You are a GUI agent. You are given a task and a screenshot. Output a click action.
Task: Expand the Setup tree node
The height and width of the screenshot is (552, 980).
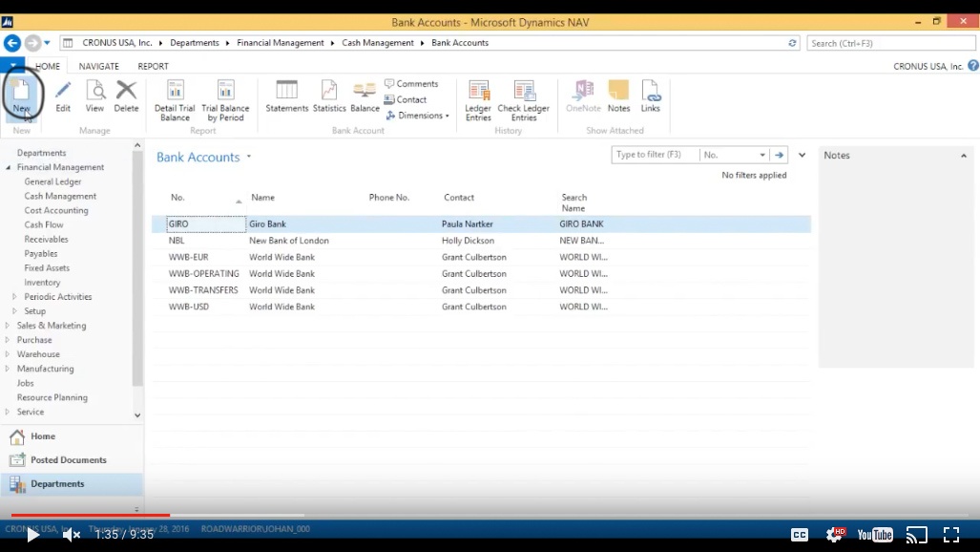click(x=14, y=311)
